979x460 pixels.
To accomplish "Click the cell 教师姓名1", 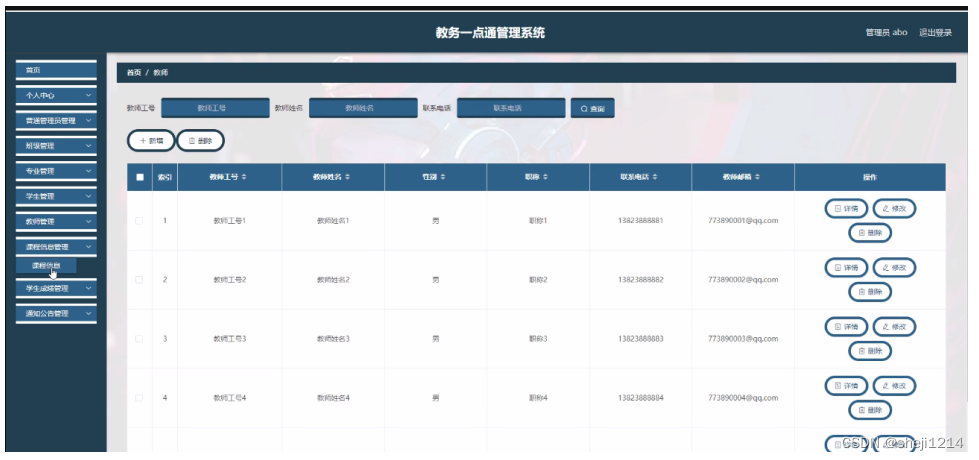I will tap(333, 221).
